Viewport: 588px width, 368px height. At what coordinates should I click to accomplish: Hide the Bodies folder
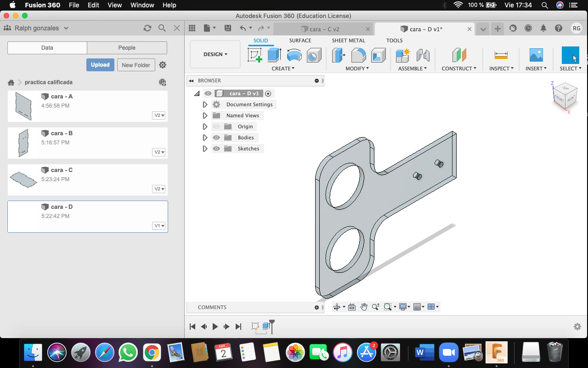pyautogui.click(x=216, y=138)
